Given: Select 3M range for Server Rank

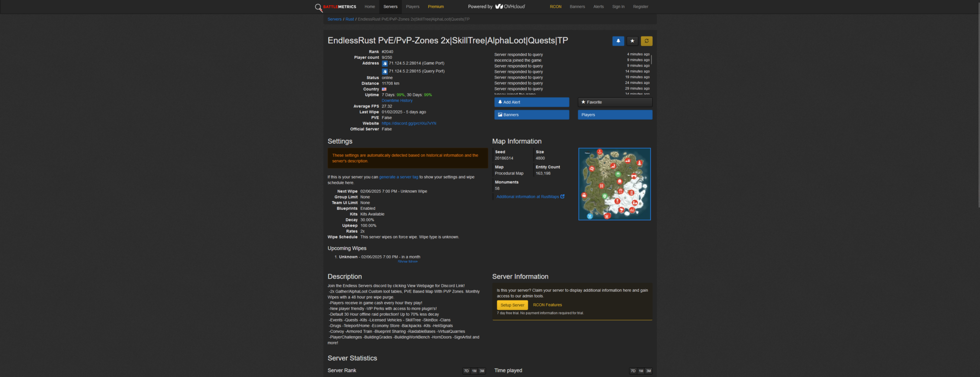Looking at the screenshot, I should (482, 371).
